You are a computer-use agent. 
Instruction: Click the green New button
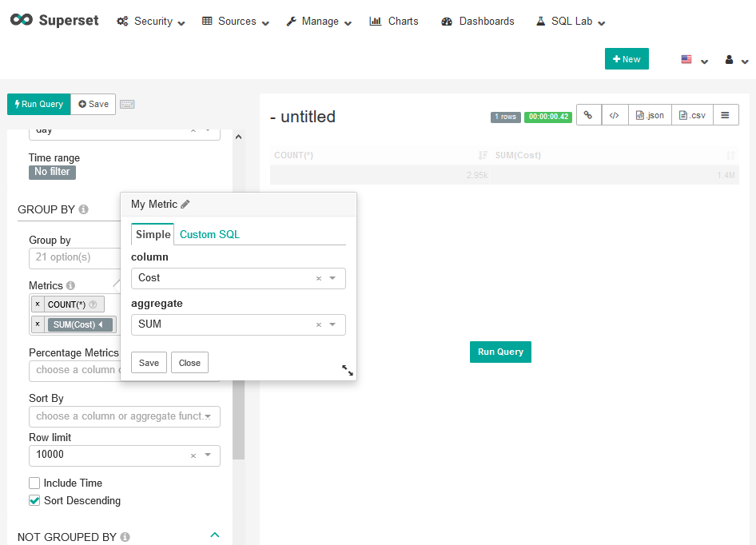(627, 59)
